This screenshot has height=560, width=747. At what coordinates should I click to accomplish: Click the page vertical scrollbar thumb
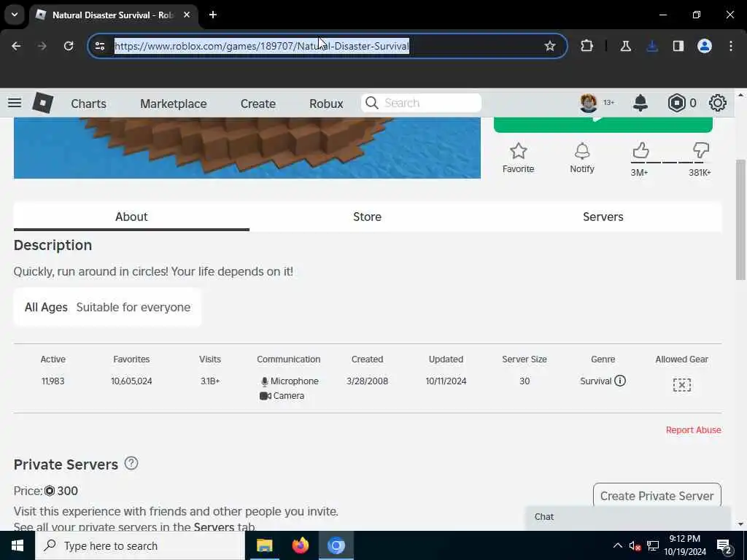click(740, 220)
